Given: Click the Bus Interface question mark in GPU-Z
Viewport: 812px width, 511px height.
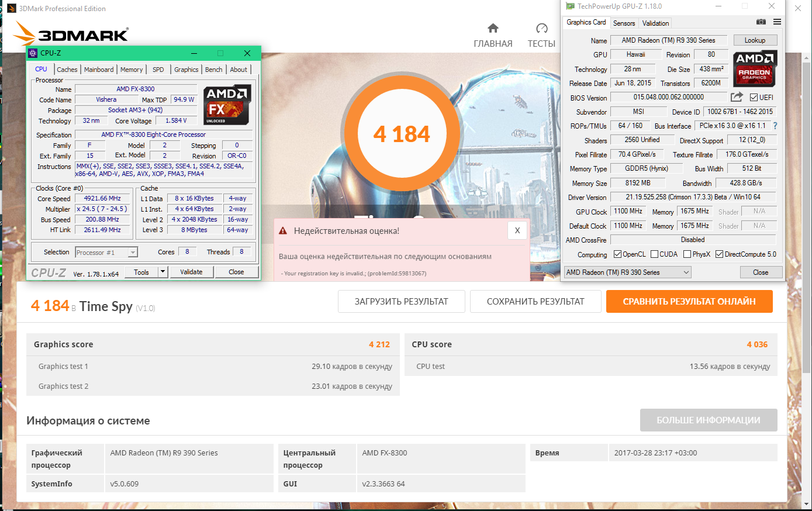Looking at the screenshot, I should [775, 126].
